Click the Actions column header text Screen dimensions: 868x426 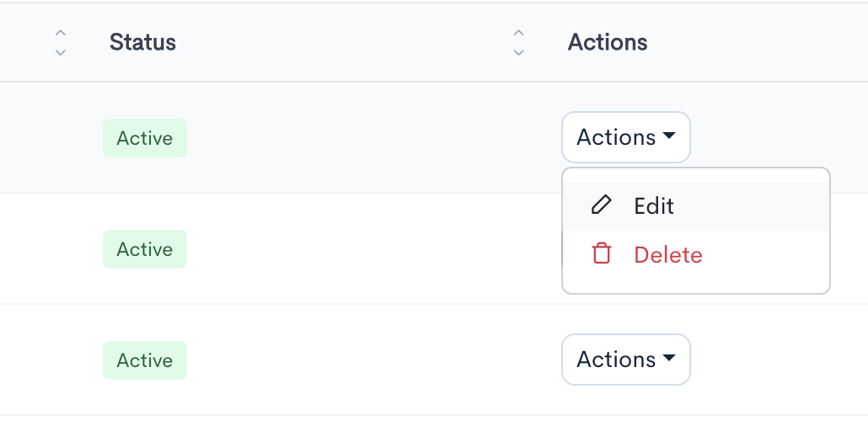608,42
